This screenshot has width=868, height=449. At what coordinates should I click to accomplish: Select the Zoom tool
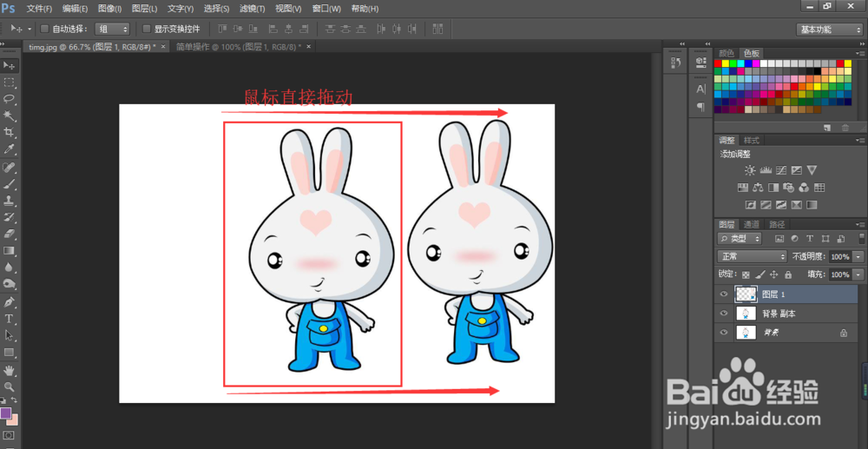(x=9, y=386)
